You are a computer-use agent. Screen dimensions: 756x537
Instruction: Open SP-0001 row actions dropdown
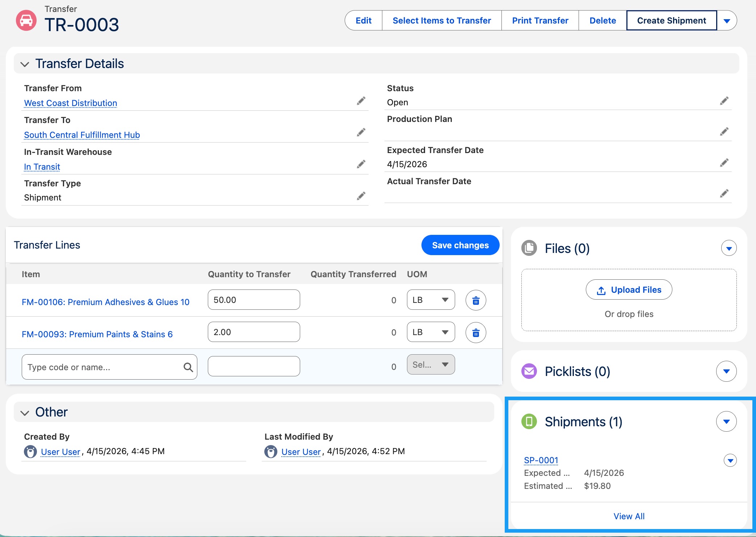pyautogui.click(x=730, y=460)
